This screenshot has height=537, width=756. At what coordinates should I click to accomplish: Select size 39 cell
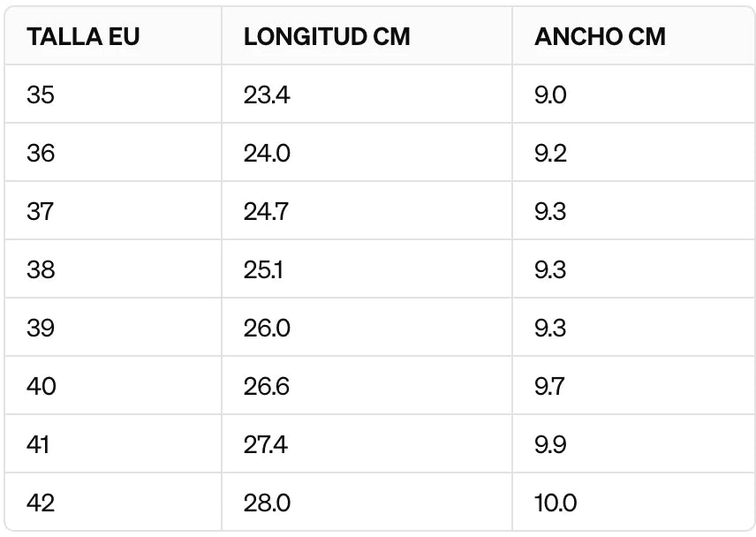click(41, 328)
